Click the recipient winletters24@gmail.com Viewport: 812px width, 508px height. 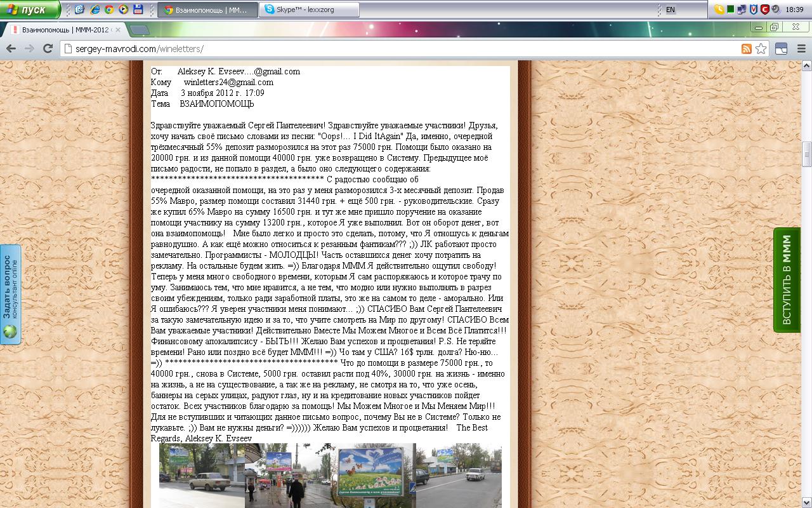pos(228,83)
